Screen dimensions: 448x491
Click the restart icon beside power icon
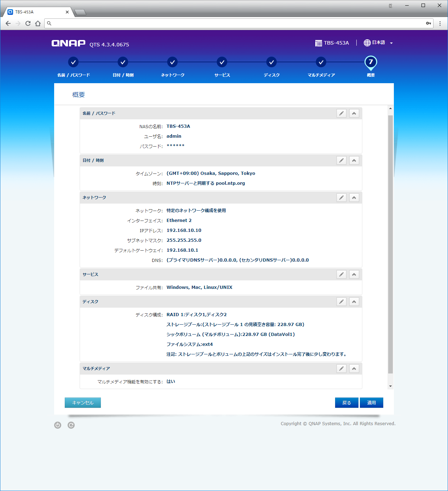(x=71, y=425)
